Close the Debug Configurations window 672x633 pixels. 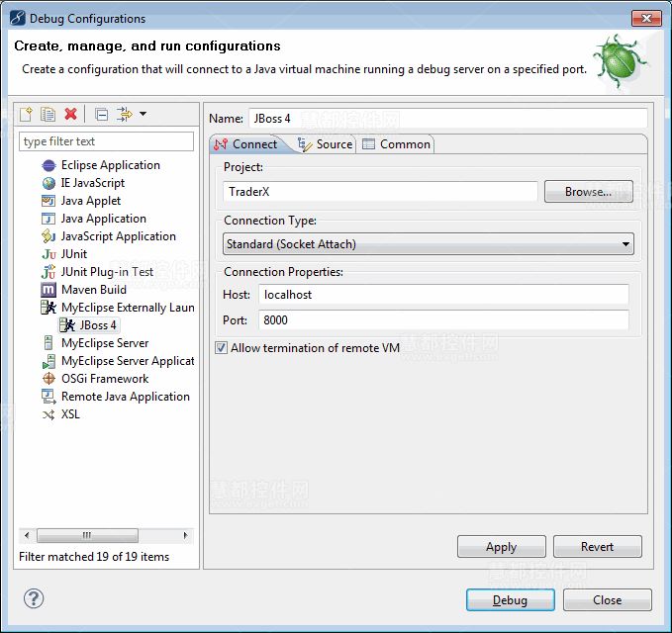pyautogui.click(x=646, y=19)
